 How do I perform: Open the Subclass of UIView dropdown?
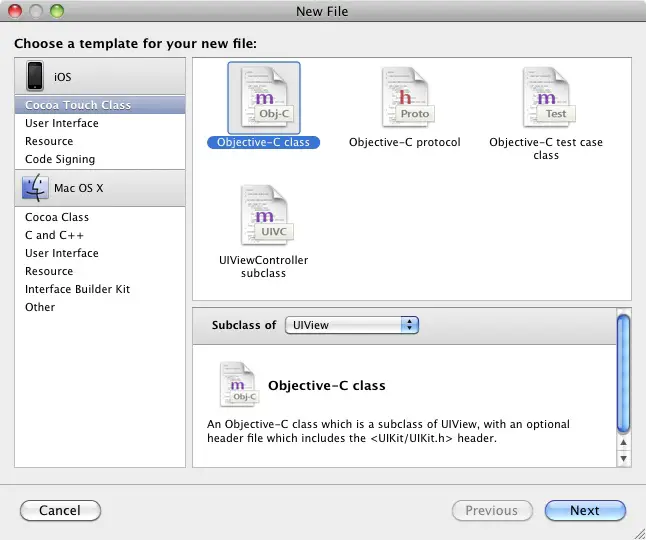351,325
